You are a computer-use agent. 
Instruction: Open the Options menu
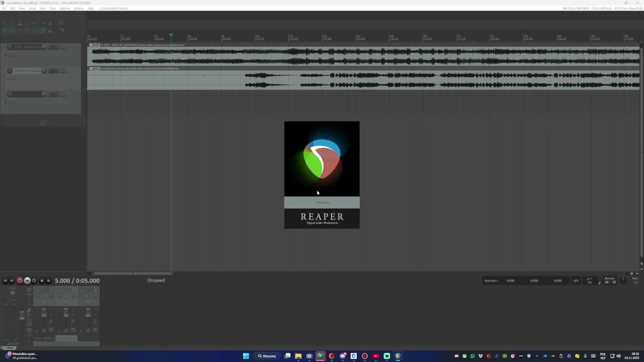click(65, 9)
